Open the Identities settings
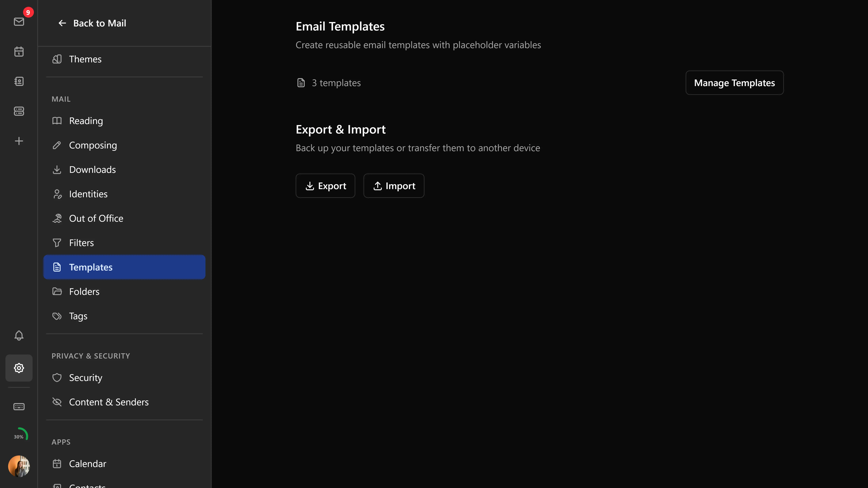The width and height of the screenshot is (868, 488). tap(124, 194)
